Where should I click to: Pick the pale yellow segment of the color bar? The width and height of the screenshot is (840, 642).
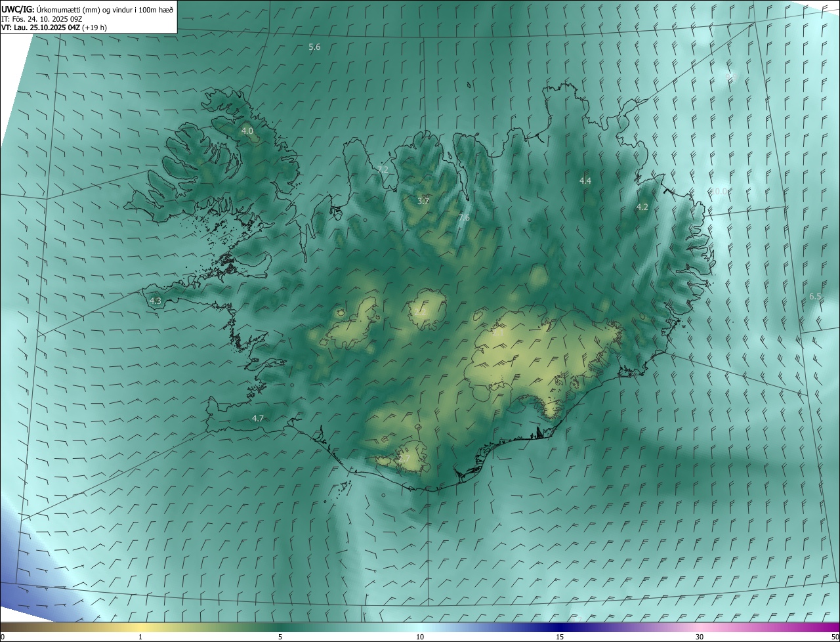pos(141,628)
